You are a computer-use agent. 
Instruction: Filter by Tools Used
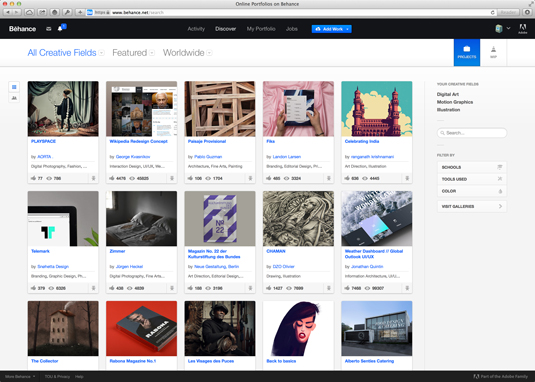click(x=472, y=179)
